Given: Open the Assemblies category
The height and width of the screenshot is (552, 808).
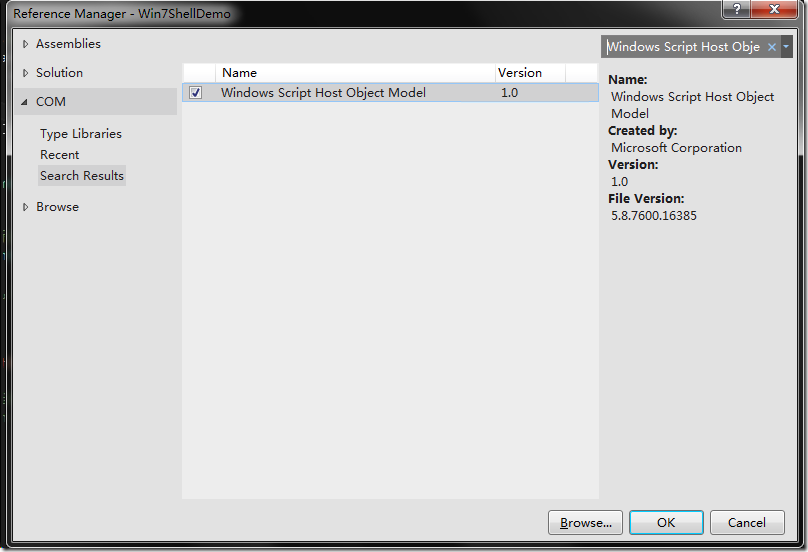Looking at the screenshot, I should click(x=68, y=44).
